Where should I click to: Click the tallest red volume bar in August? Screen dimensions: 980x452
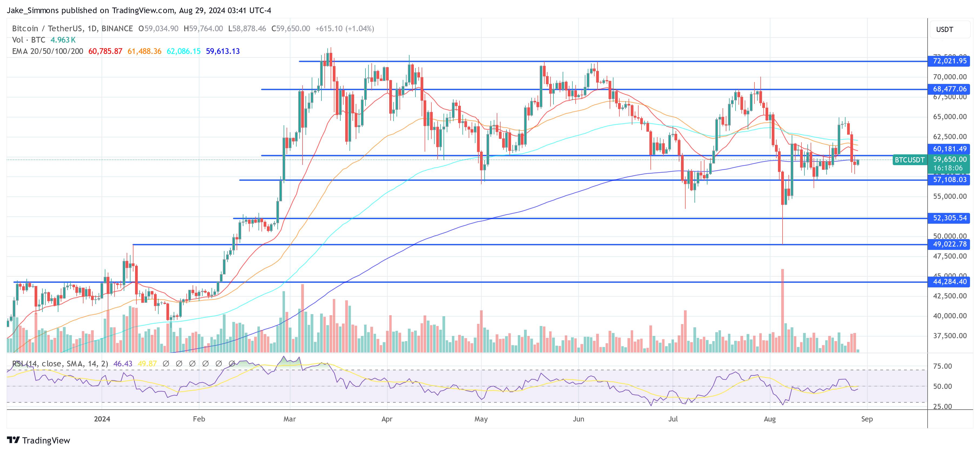click(783, 311)
